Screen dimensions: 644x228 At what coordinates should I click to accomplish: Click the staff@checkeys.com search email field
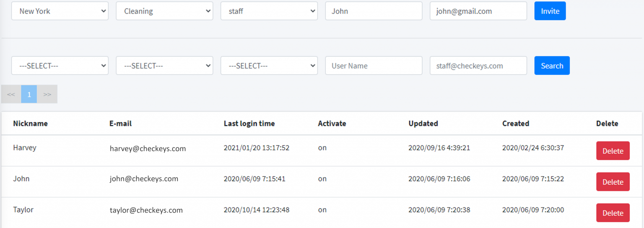coord(478,66)
